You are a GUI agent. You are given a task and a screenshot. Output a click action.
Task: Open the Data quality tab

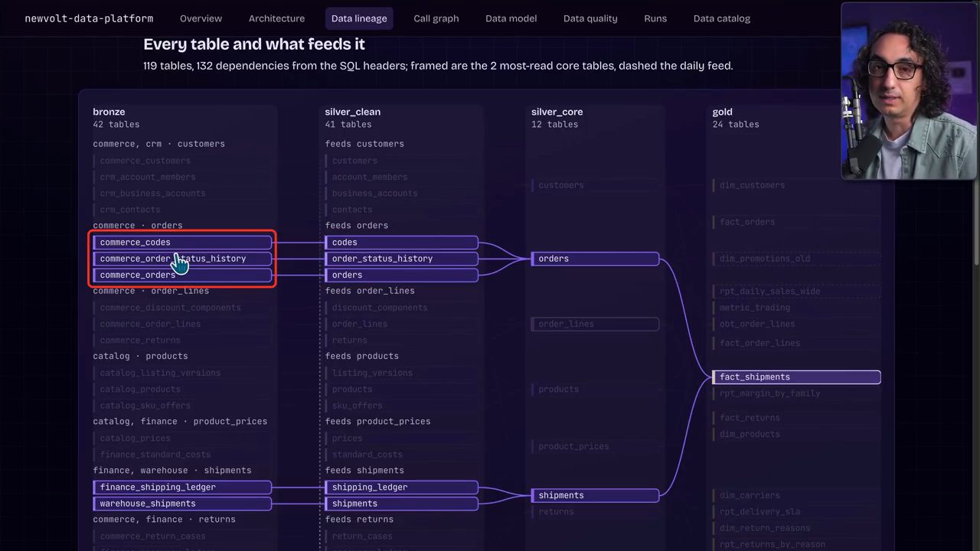click(590, 18)
